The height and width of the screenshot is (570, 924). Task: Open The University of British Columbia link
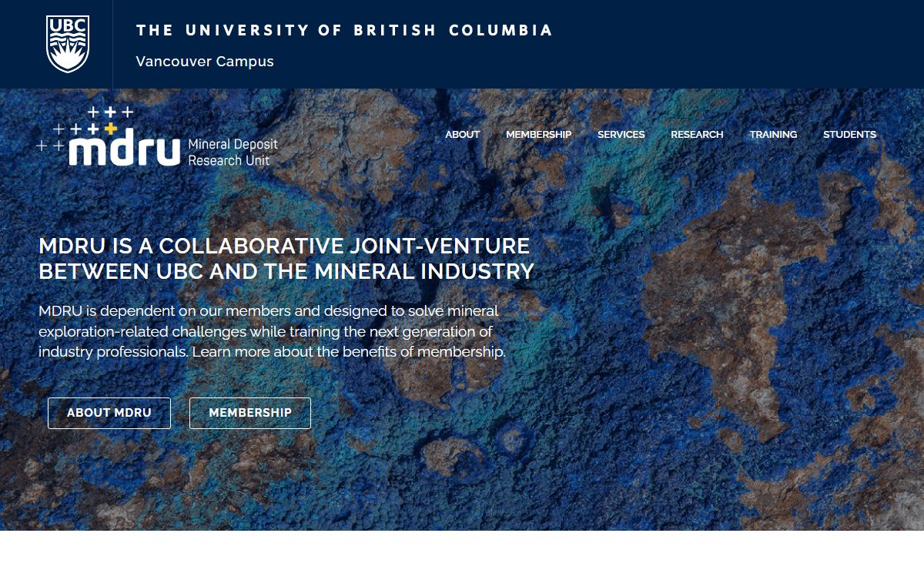344,31
